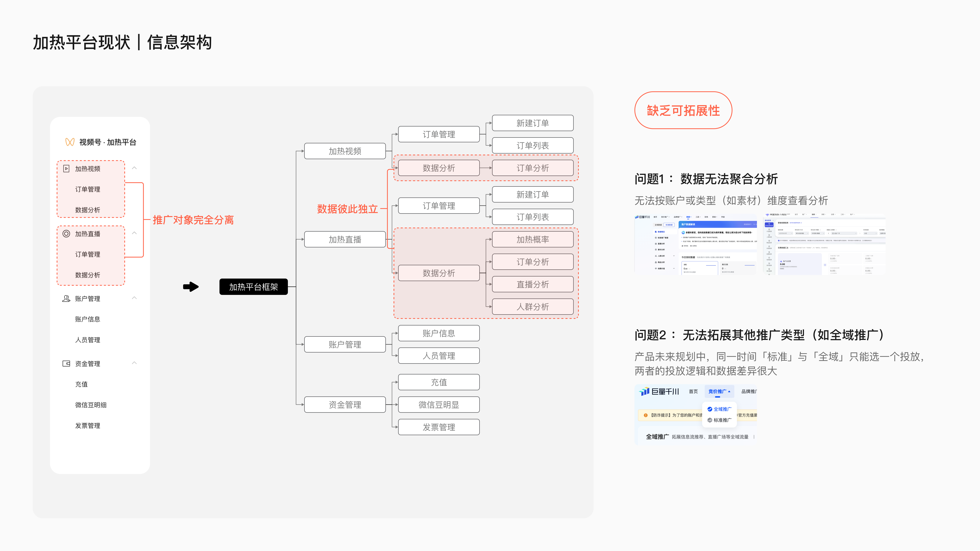Click the live circle icon beside 加热直播
This screenshot has height=551, width=980.
point(66,233)
